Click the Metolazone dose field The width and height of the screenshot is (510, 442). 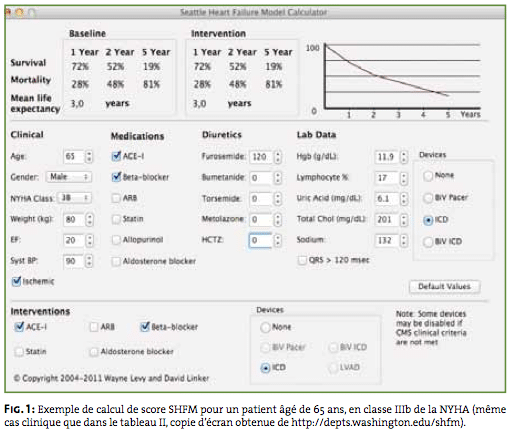point(261,219)
